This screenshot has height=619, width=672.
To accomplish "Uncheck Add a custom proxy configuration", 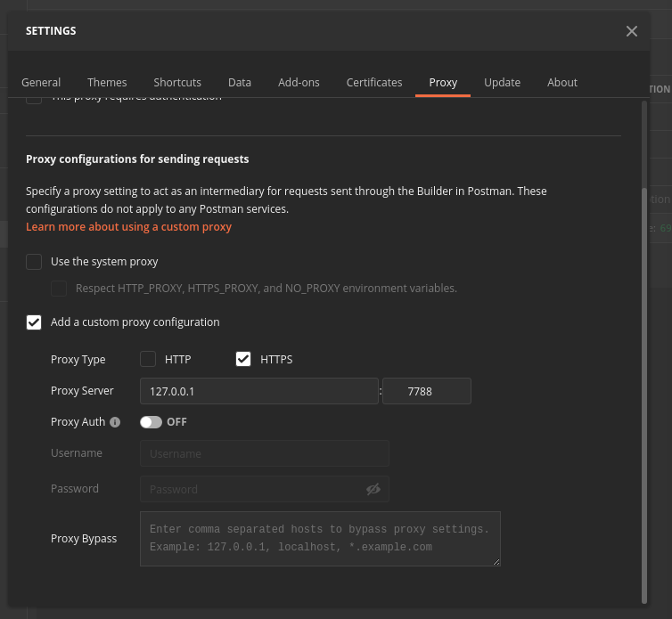I will coord(34,322).
